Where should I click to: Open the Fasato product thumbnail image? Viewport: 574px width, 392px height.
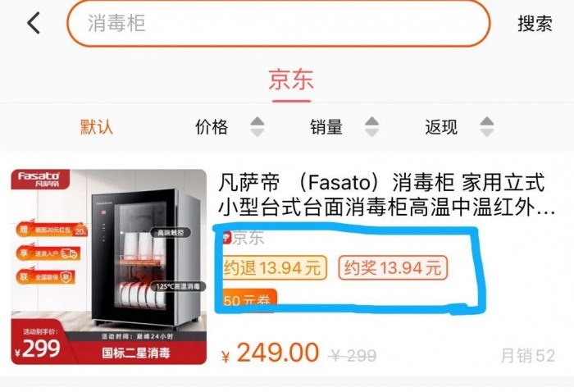[x=109, y=267]
